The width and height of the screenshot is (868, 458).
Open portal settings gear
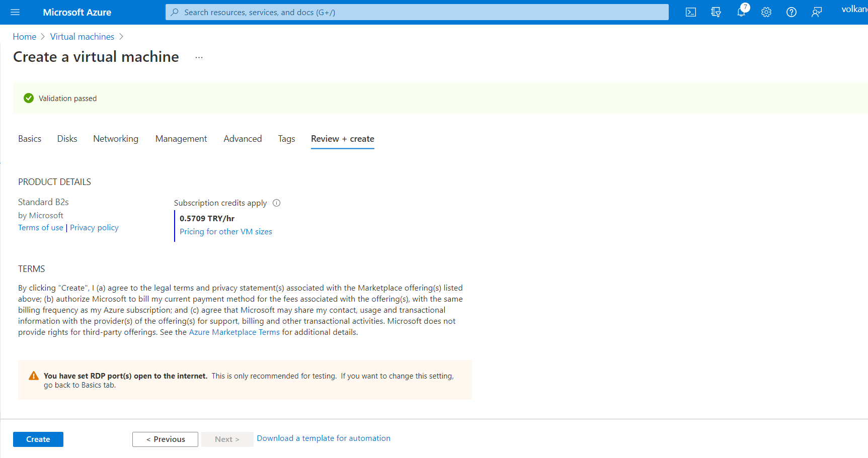(x=766, y=12)
